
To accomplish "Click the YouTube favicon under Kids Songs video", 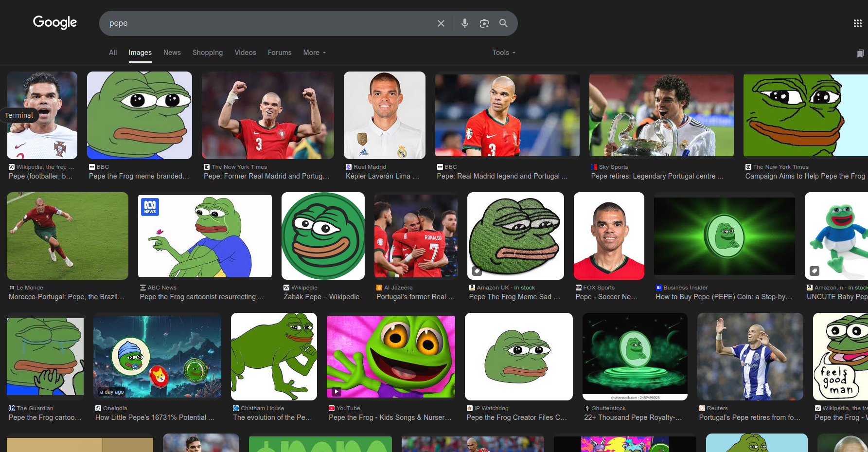I will pyautogui.click(x=332, y=408).
